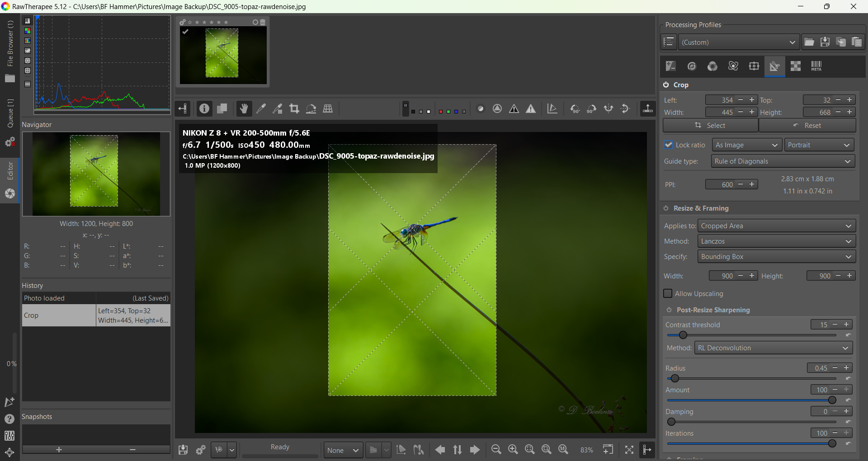The height and width of the screenshot is (461, 868).
Task: Select the Hand navigation tool
Action: (x=244, y=108)
